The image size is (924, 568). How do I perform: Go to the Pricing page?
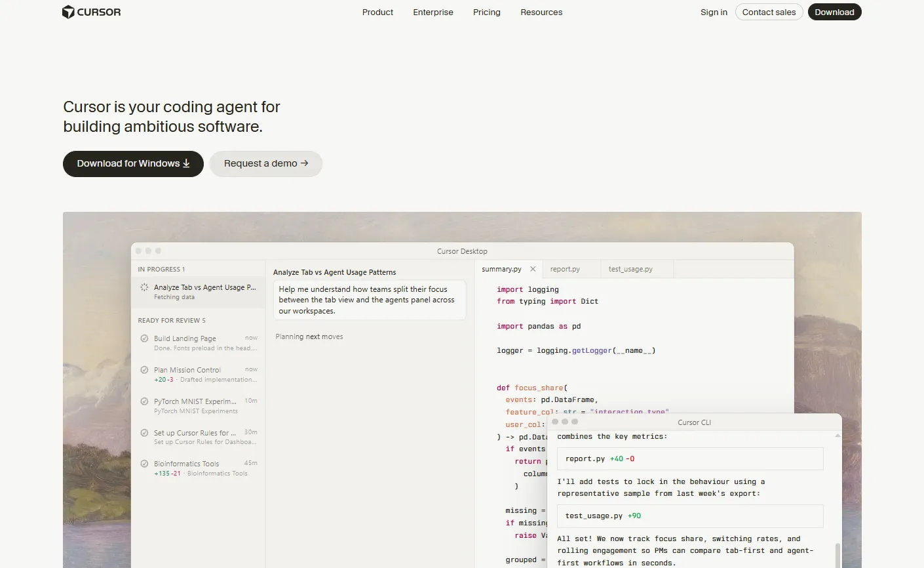pyautogui.click(x=487, y=12)
